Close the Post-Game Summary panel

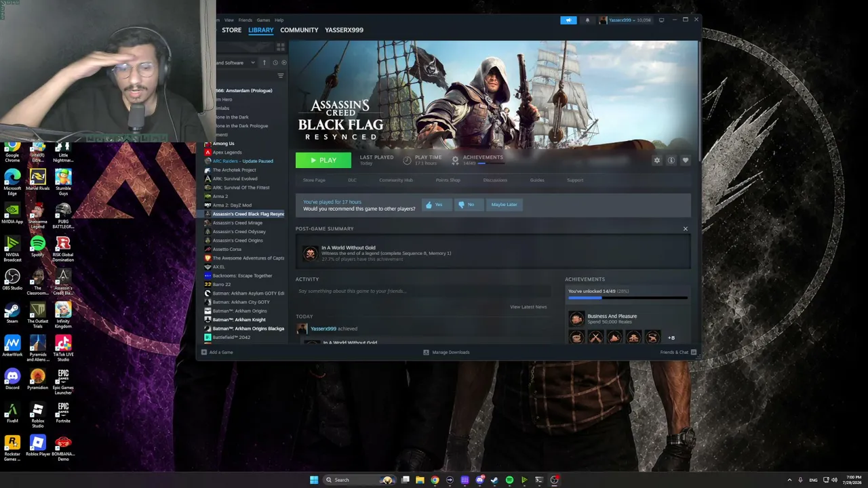tap(685, 229)
